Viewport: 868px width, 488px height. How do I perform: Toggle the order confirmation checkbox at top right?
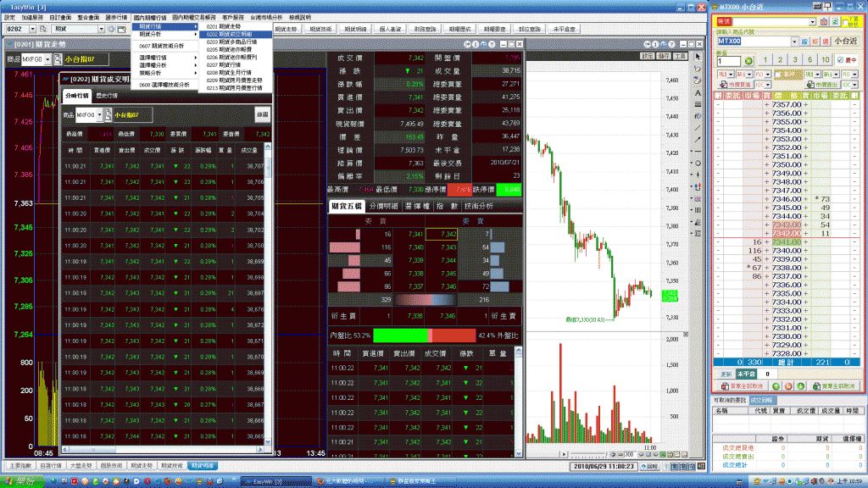click(845, 21)
